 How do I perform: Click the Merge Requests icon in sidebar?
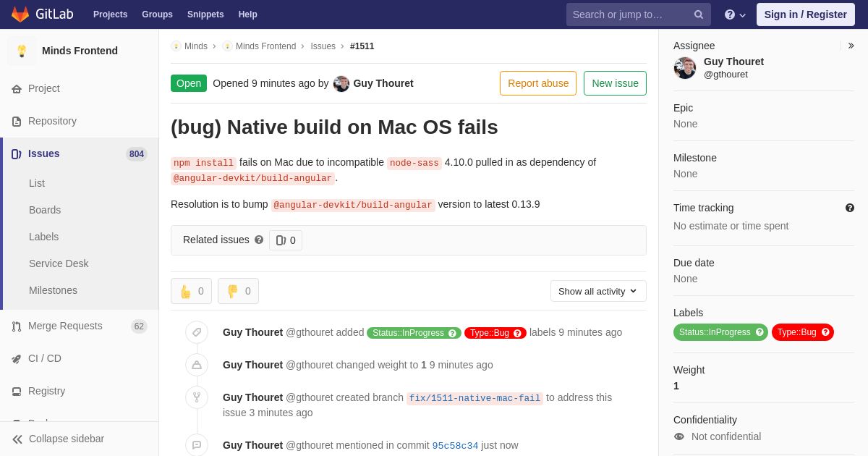coord(17,326)
